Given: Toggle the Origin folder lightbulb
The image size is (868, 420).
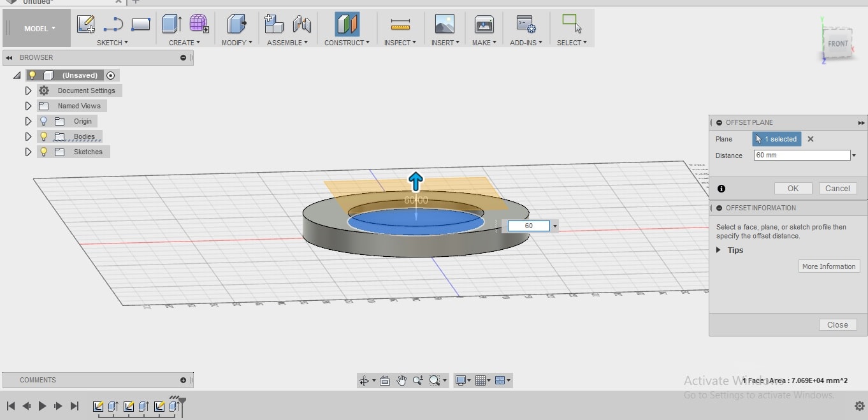Looking at the screenshot, I should 44,121.
